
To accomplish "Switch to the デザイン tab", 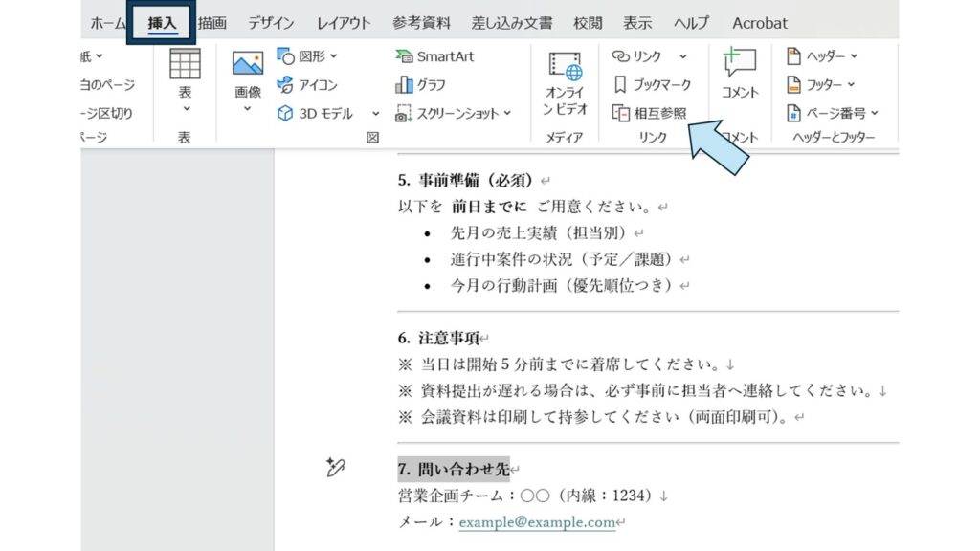I will 271,22.
